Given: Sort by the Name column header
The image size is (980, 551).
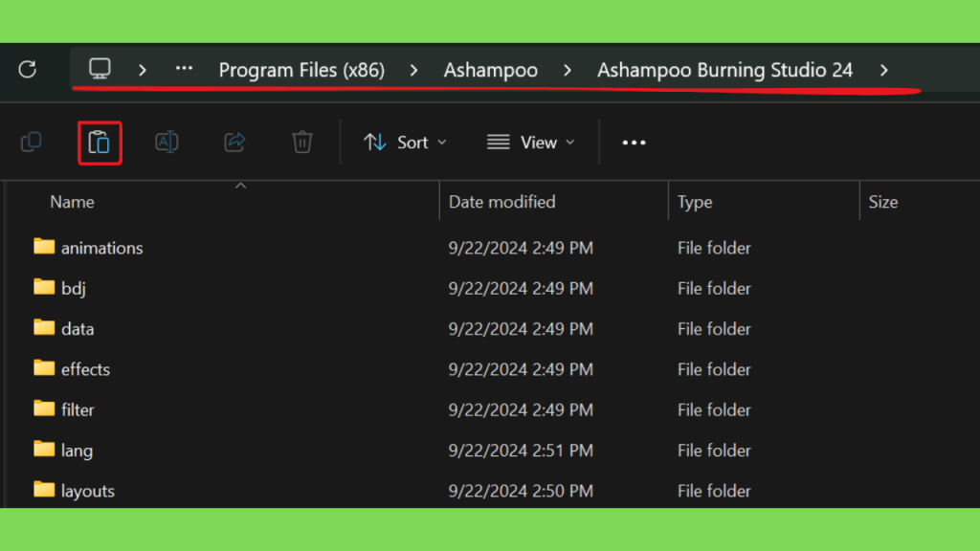Looking at the screenshot, I should pyautogui.click(x=73, y=202).
